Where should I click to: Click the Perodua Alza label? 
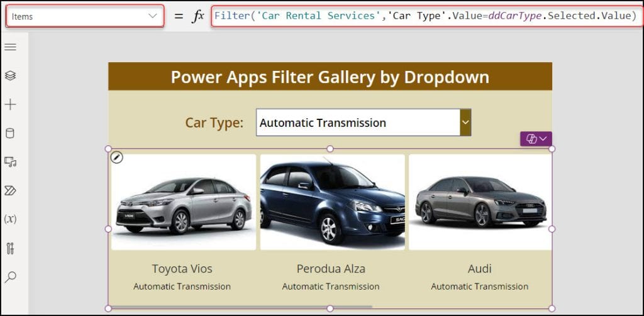(331, 269)
